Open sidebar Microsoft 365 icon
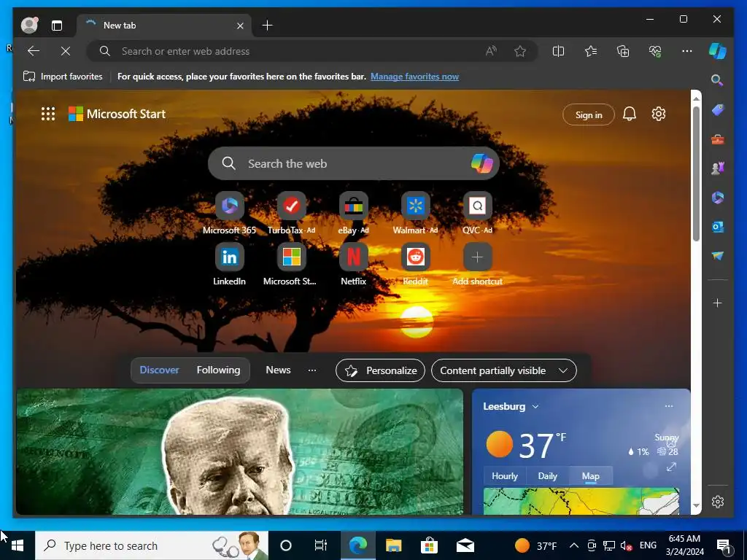Viewport: 747px width, 560px height. click(x=718, y=198)
